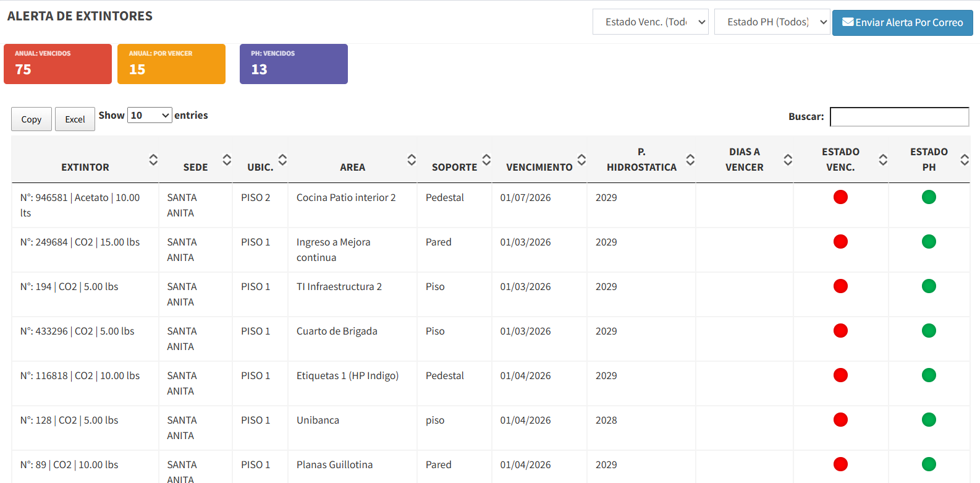Click into the Buscar search field
The image size is (980, 483).
(x=900, y=116)
